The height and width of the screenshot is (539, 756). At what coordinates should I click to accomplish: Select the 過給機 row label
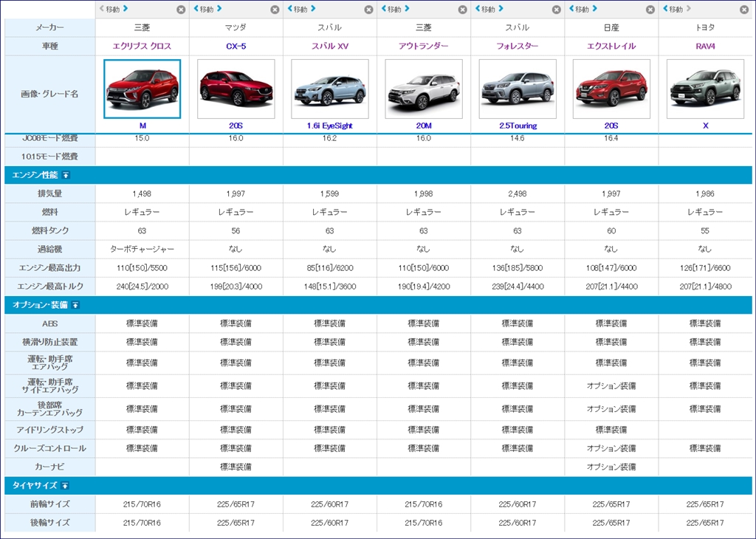(50, 250)
